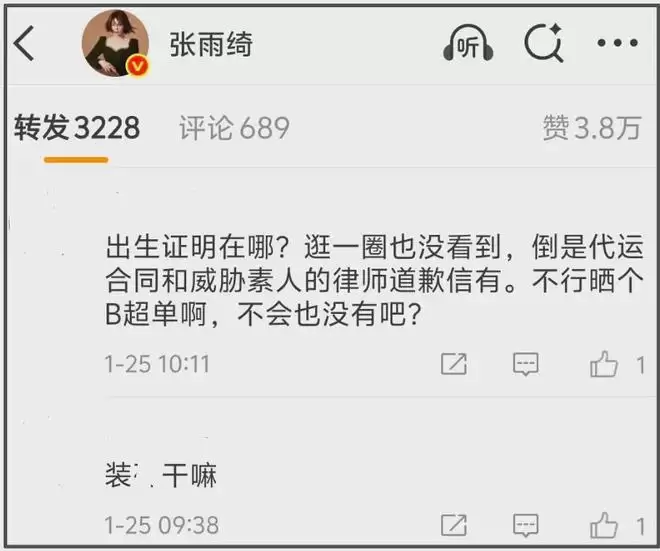The image size is (660, 551).
Task: Tap the 1-25 10:11 timestamp
Action: 157,364
